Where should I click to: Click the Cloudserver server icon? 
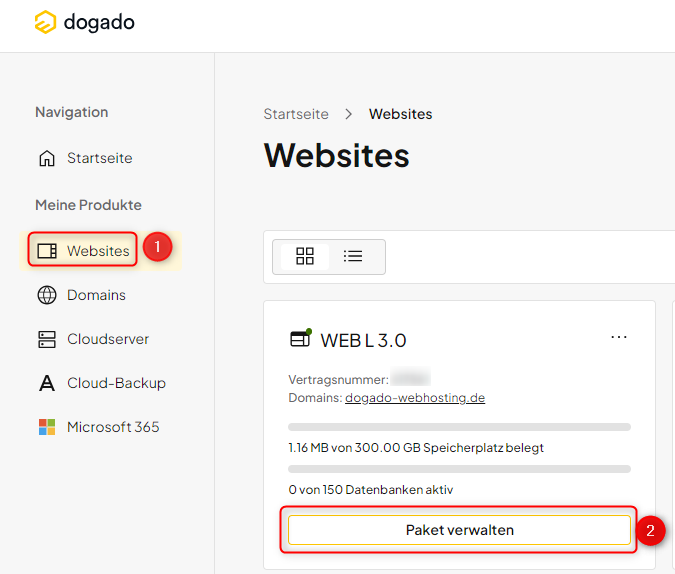(x=47, y=339)
